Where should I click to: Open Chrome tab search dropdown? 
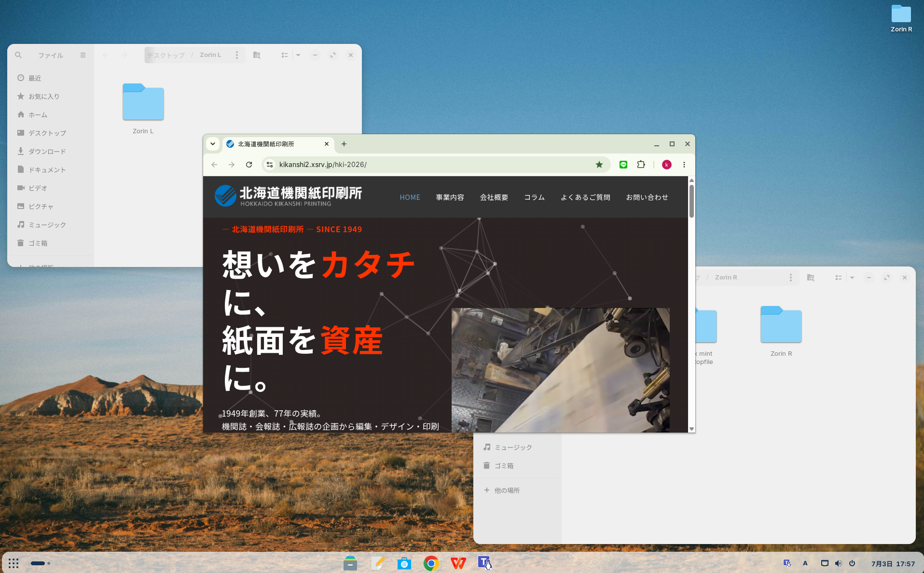pos(213,144)
